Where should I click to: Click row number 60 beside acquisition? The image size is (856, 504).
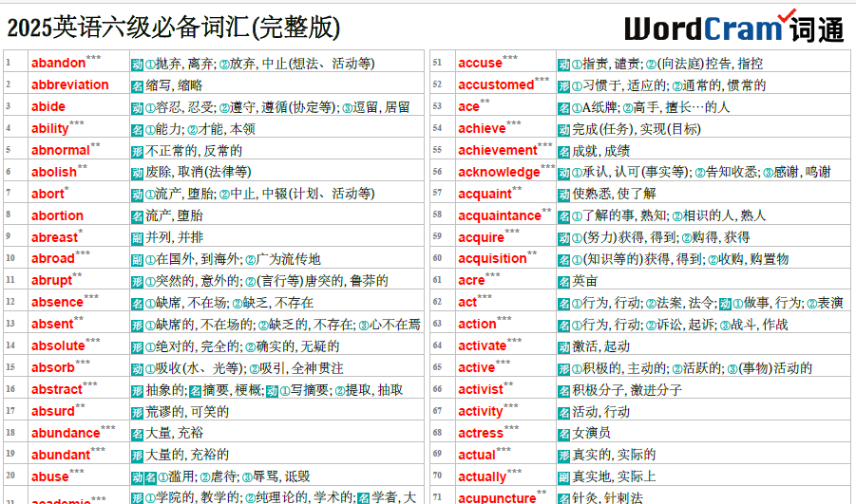pos(437,258)
